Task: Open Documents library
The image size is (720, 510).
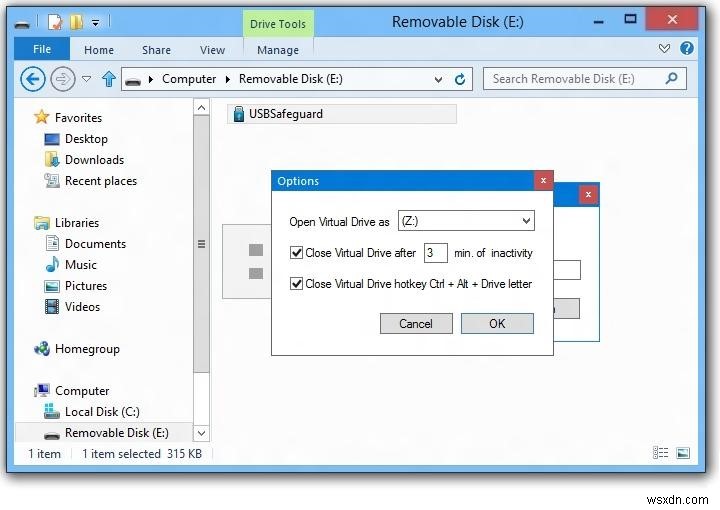Action: (96, 244)
